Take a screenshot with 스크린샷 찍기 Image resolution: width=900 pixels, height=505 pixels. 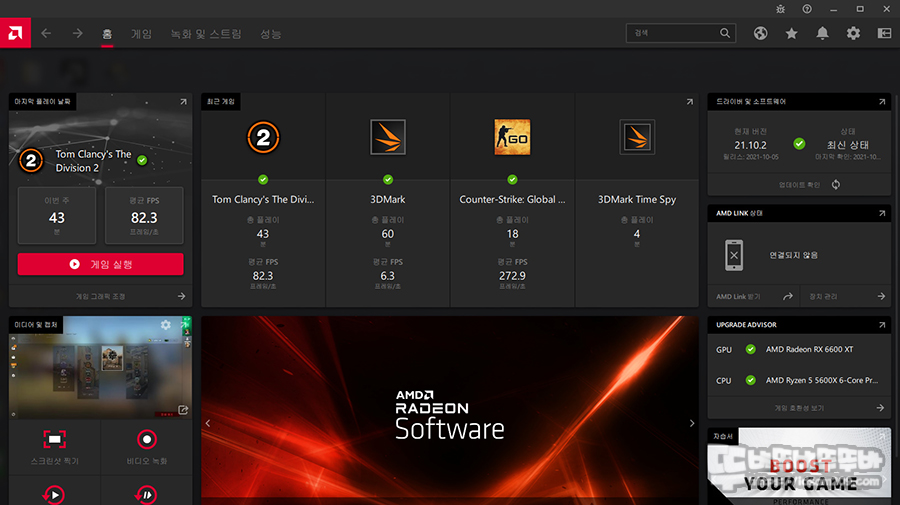[55, 447]
